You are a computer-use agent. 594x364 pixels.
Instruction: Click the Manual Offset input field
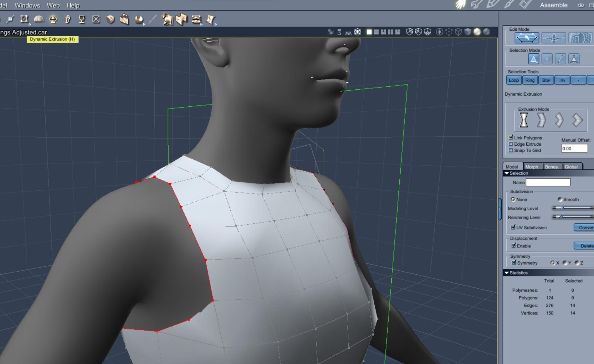tap(574, 149)
